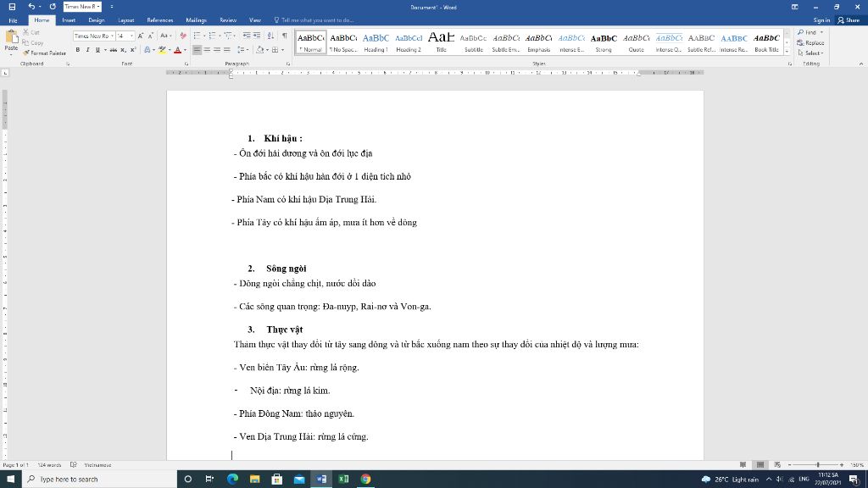This screenshot has width=868, height=488.
Task: Toggle strikethrough formatting
Action: point(113,50)
